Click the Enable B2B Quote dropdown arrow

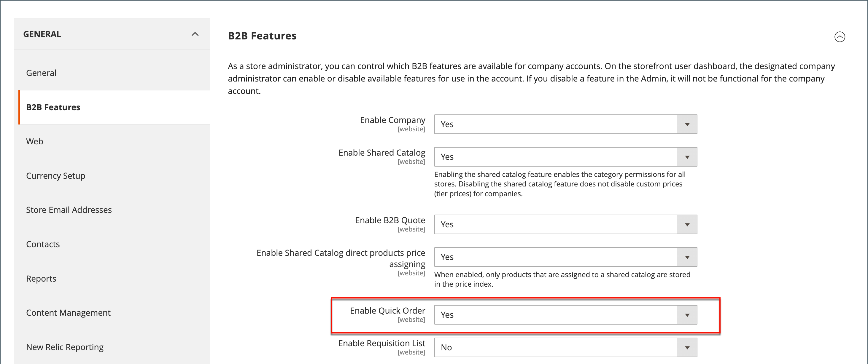687,225
